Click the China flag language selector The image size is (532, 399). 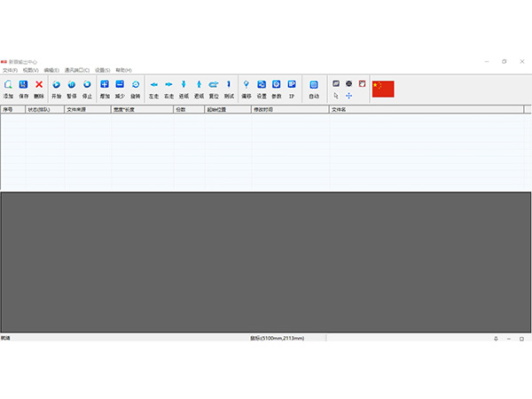point(383,88)
